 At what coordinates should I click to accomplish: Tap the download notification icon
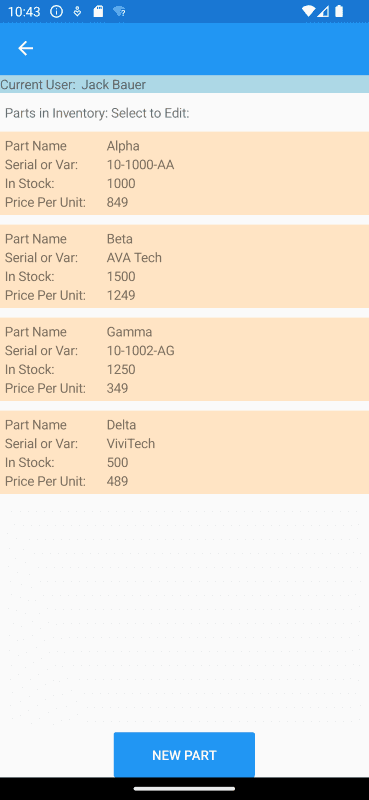[77, 11]
